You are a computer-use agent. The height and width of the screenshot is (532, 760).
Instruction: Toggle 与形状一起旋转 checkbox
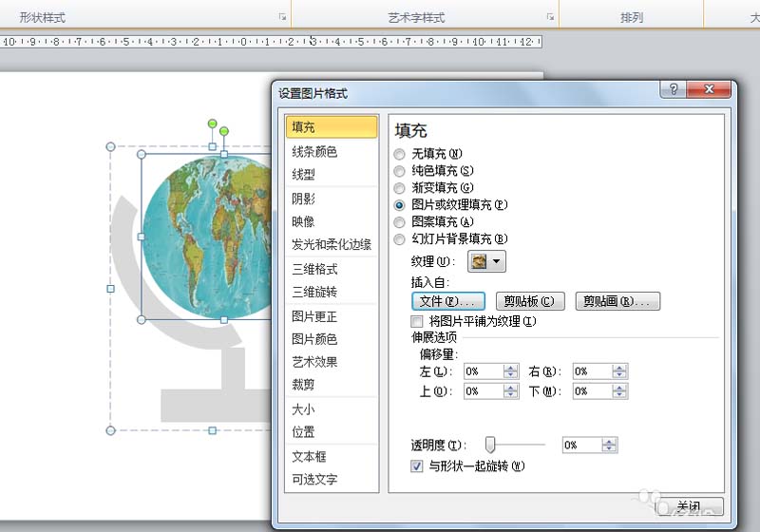tap(417, 466)
